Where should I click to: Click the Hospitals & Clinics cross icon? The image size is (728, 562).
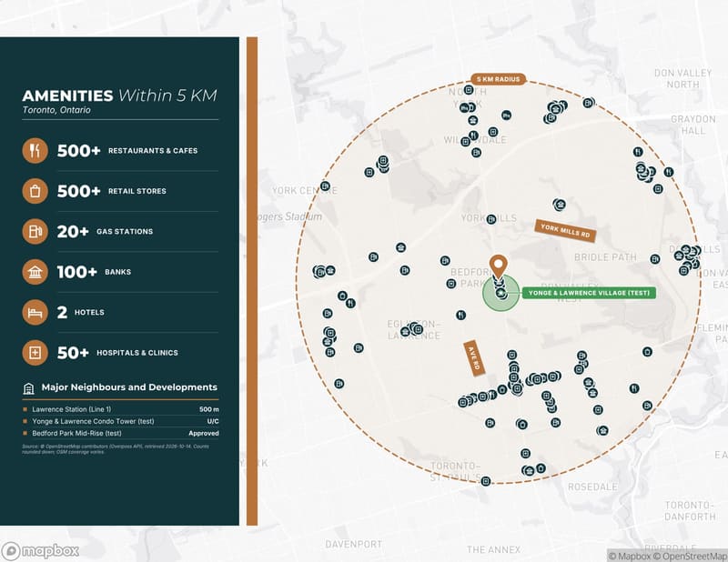[x=35, y=352]
